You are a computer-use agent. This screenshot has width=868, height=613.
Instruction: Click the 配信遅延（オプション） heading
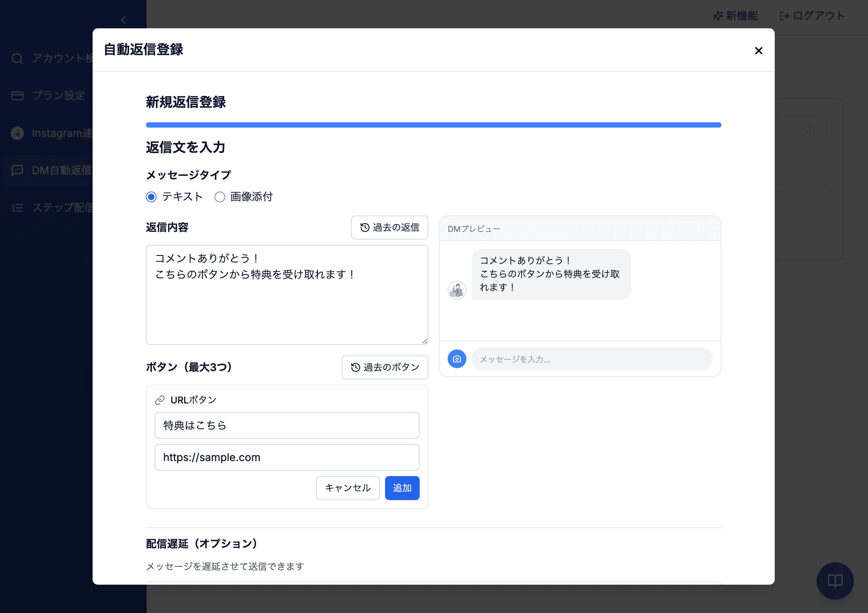[x=202, y=543]
